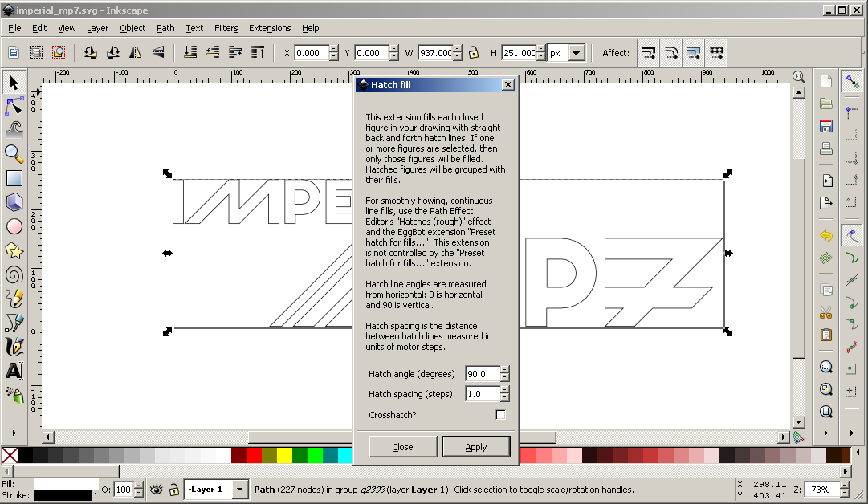Enable the Crosshatch checkbox

[x=500, y=415]
